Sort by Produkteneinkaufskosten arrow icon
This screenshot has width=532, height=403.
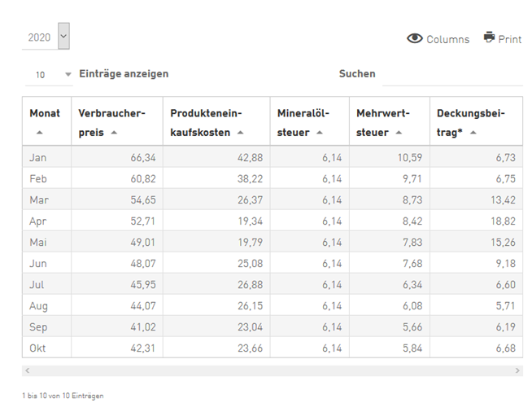240,133
